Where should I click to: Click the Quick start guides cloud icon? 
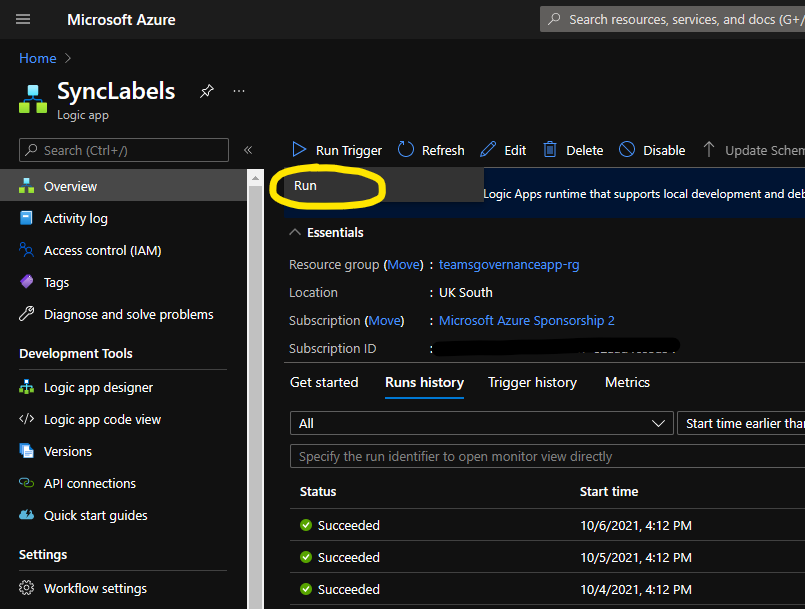tap(26, 515)
